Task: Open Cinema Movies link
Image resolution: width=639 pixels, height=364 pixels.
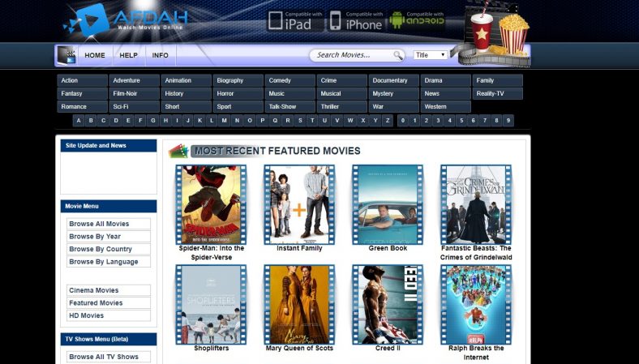Action: pyautogui.click(x=109, y=290)
